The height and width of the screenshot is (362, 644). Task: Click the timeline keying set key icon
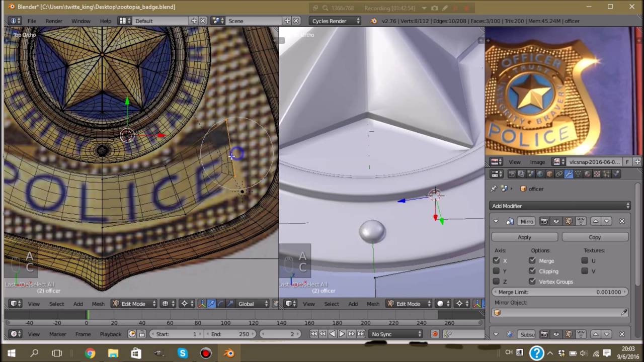click(x=448, y=334)
